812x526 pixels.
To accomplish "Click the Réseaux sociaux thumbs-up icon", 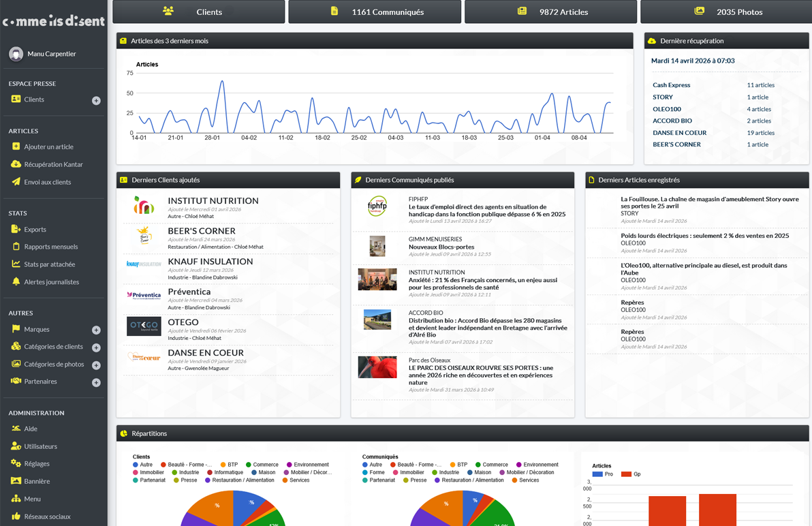I will point(16,516).
